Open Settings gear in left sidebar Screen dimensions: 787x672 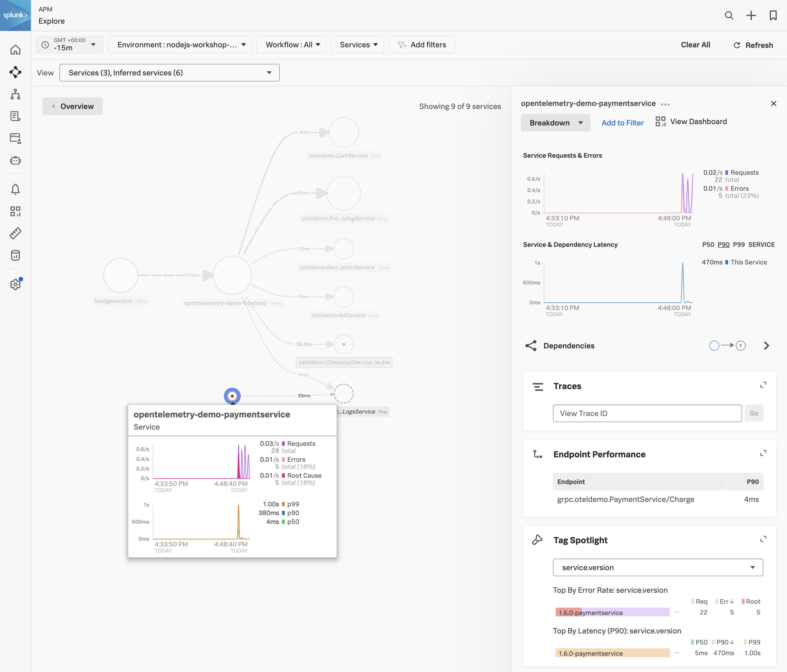click(15, 284)
